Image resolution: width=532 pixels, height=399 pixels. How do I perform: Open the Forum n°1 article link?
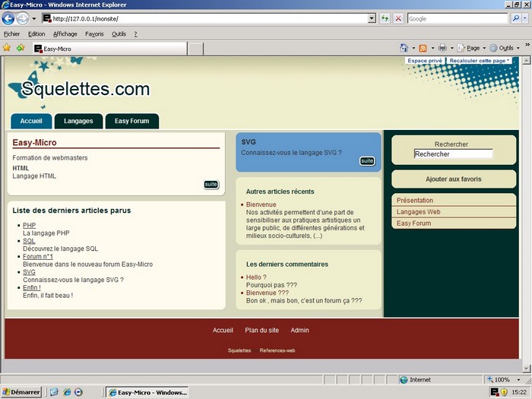click(x=38, y=257)
